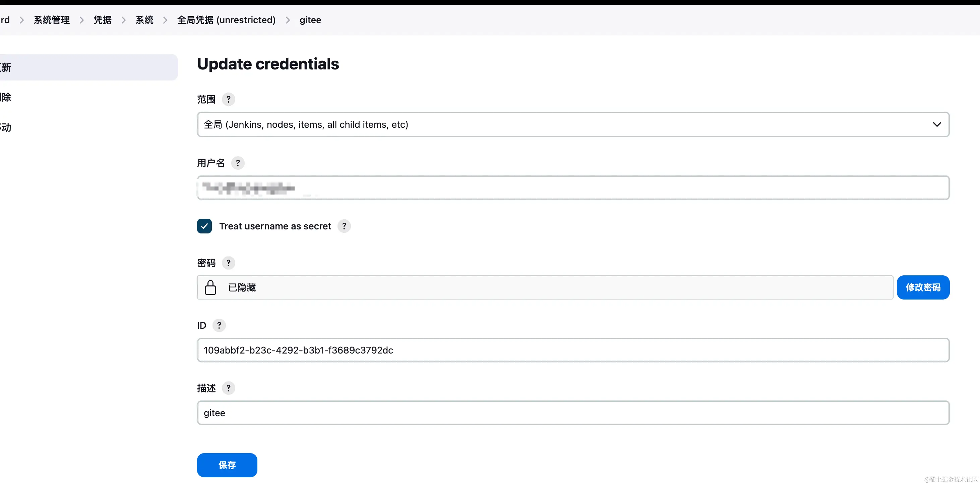Select the 删除 sidebar item

(x=6, y=97)
